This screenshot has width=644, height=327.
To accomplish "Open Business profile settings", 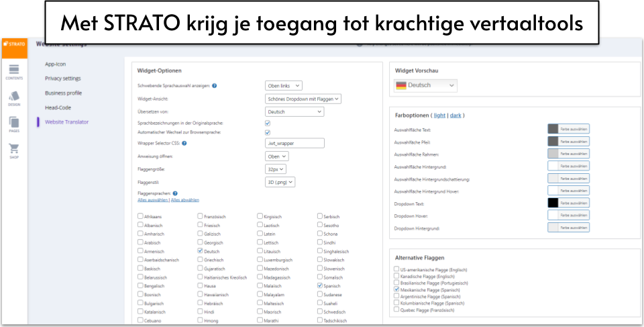I will [63, 93].
